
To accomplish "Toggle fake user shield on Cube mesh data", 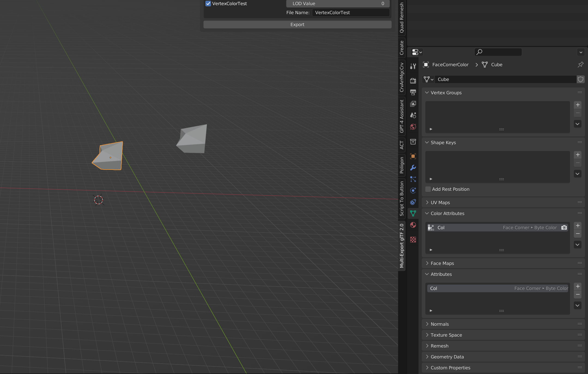I will tap(581, 79).
